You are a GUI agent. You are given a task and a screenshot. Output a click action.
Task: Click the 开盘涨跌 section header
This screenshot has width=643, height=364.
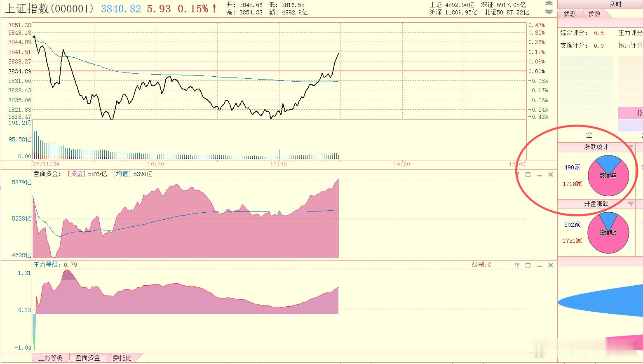pyautogui.click(x=596, y=204)
